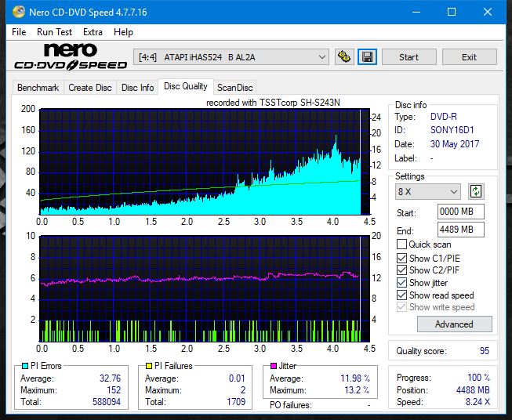Image resolution: width=512 pixels, height=420 pixels.
Task: Switch to the Create Disc tab
Action: click(x=90, y=88)
